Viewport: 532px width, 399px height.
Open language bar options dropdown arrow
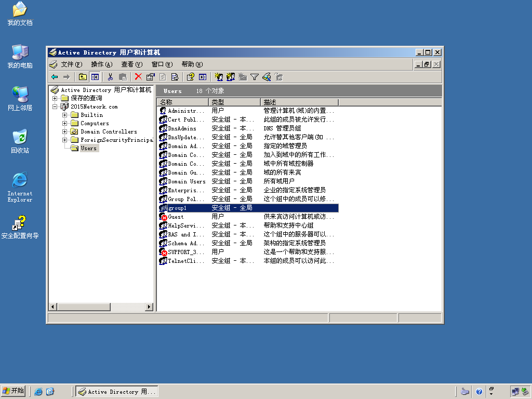(491, 394)
